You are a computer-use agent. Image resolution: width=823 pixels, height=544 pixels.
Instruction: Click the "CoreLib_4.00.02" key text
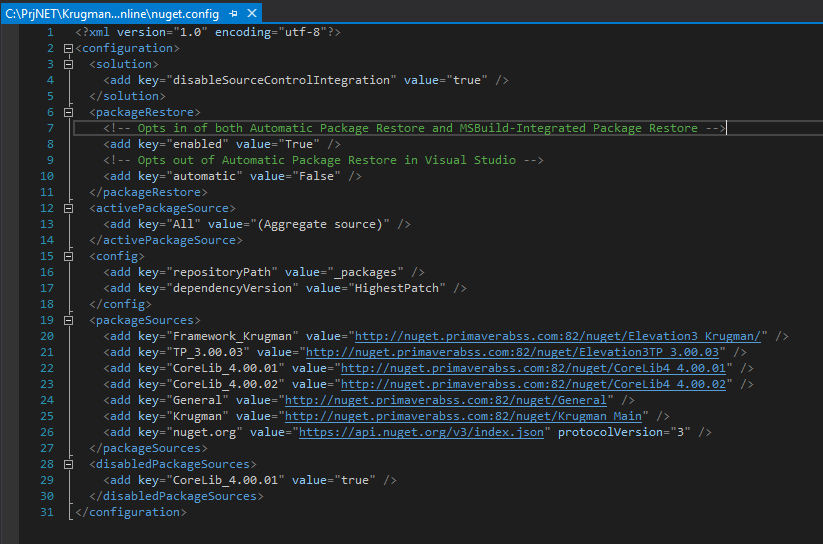(x=225, y=384)
